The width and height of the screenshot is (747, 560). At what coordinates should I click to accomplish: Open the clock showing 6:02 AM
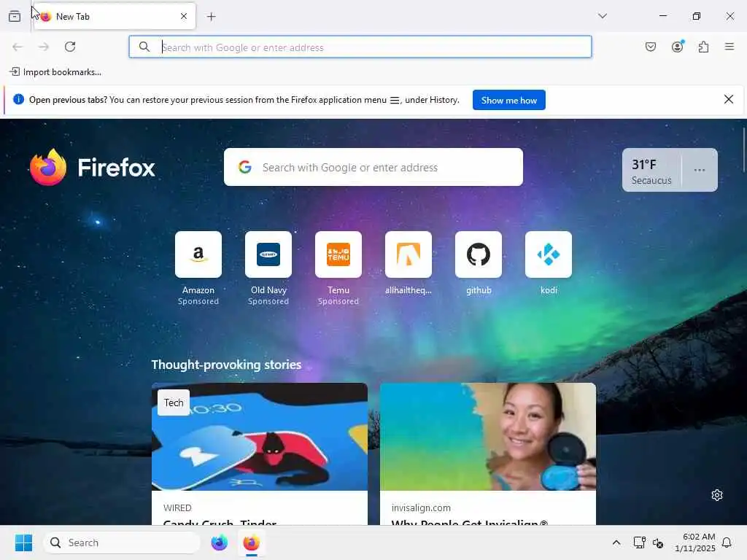tap(694, 542)
